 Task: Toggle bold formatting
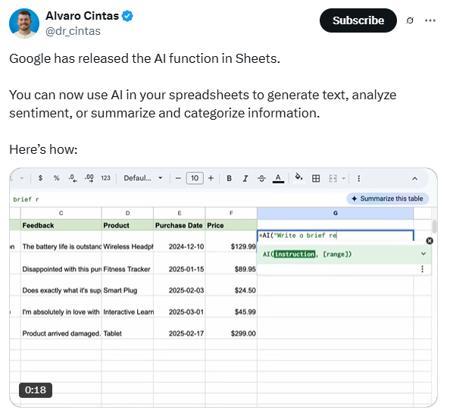pyautogui.click(x=229, y=178)
